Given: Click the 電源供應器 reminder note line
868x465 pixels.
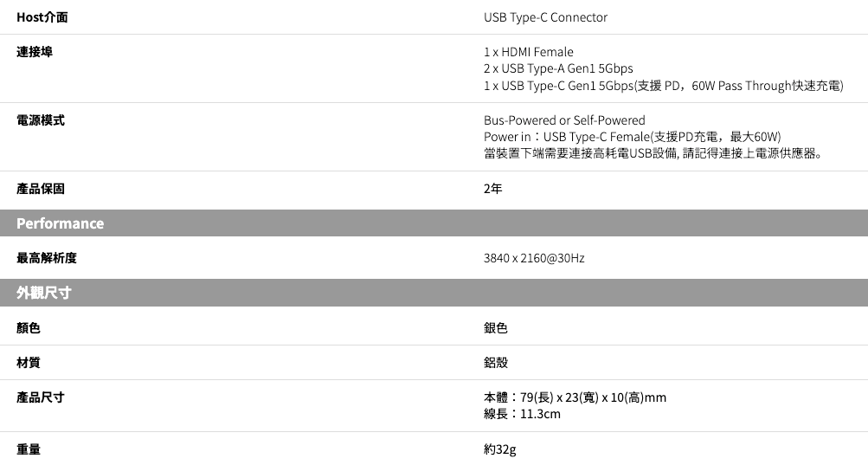Looking at the screenshot, I should 653,154.
